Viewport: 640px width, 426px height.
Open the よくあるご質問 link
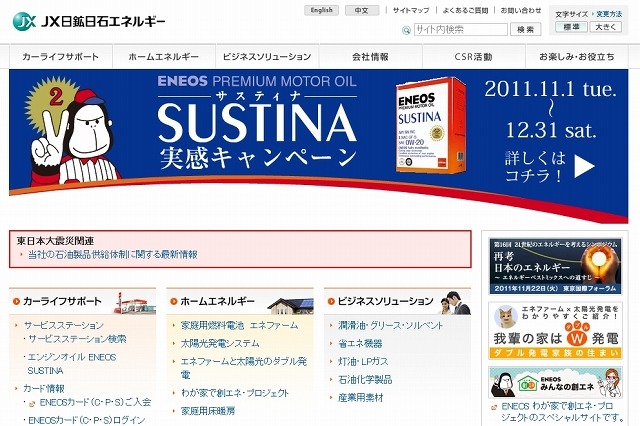[x=465, y=10]
